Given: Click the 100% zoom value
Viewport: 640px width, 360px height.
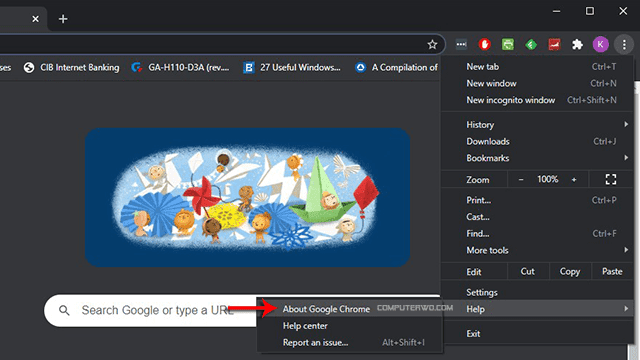Looking at the screenshot, I should (x=547, y=179).
